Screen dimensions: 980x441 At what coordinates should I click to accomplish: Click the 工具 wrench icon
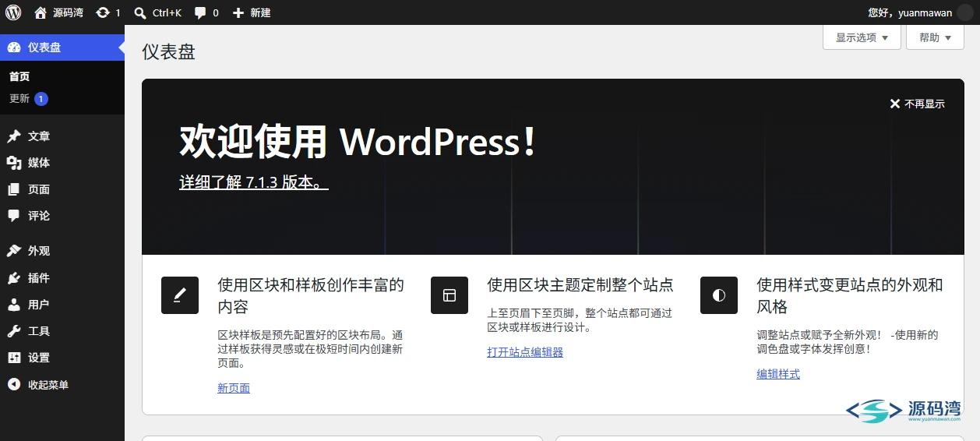14,331
